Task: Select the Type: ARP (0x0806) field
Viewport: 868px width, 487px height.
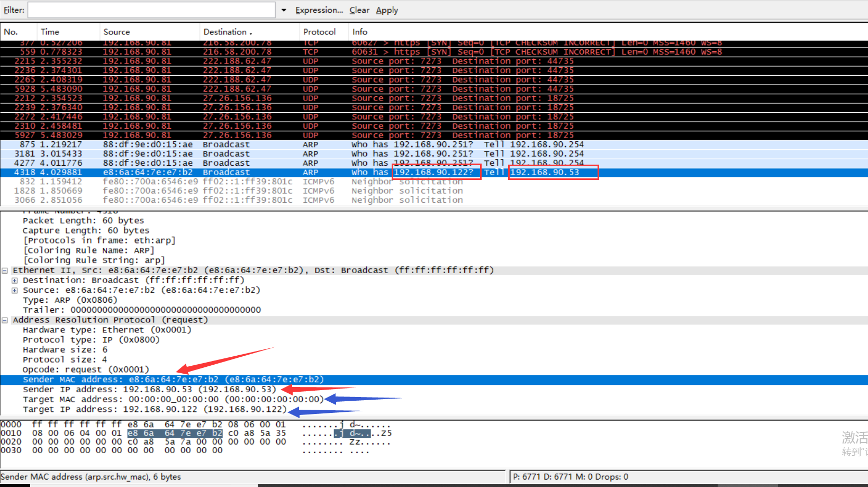Action: coord(70,300)
